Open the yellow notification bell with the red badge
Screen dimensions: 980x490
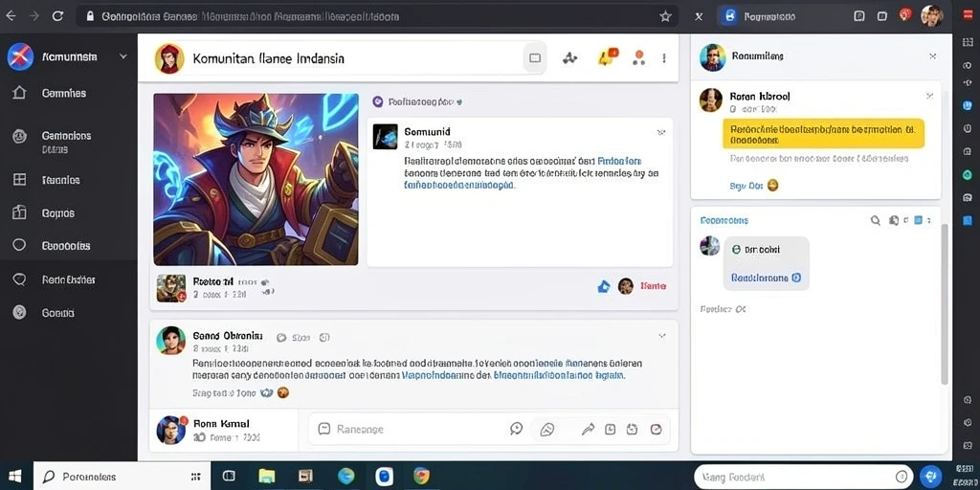(x=607, y=56)
